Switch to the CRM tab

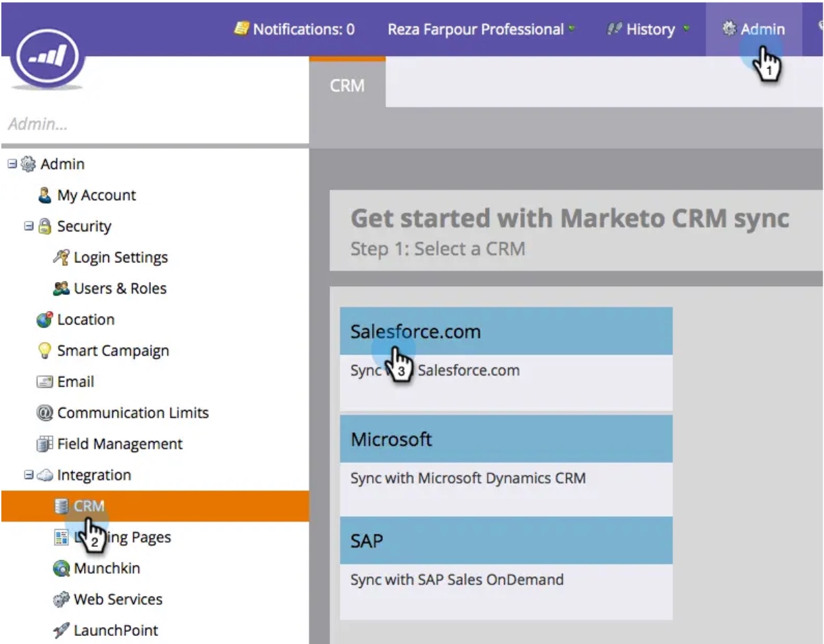347,85
